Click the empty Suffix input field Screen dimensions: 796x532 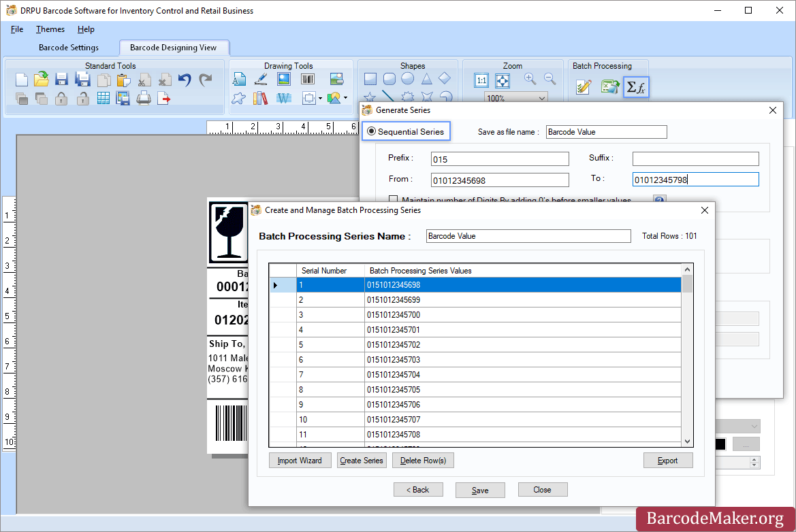tap(695, 159)
